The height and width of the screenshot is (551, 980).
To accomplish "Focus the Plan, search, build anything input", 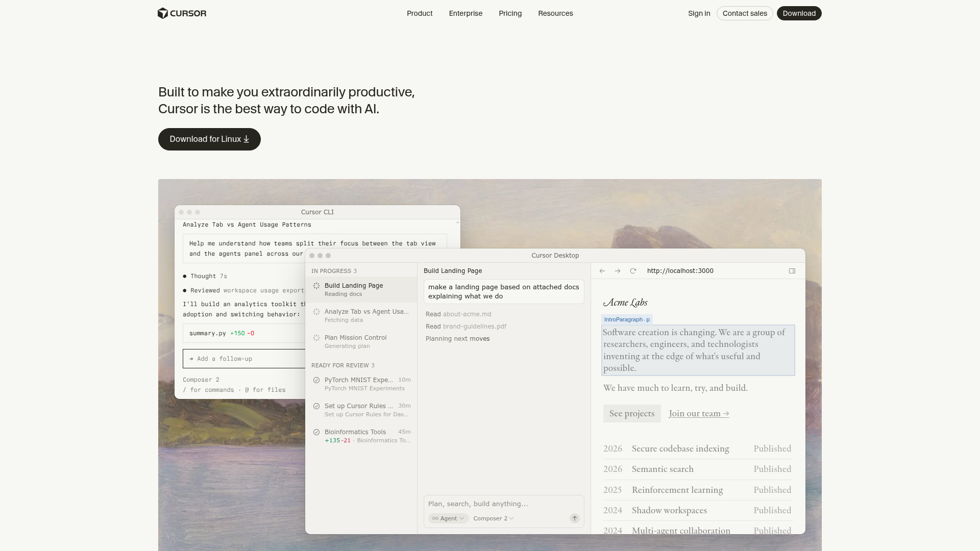I will [x=504, y=504].
